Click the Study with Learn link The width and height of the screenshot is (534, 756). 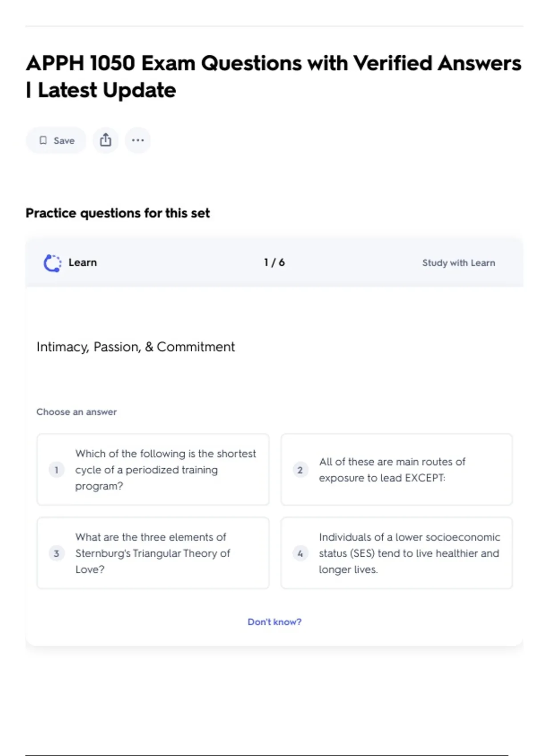click(458, 263)
